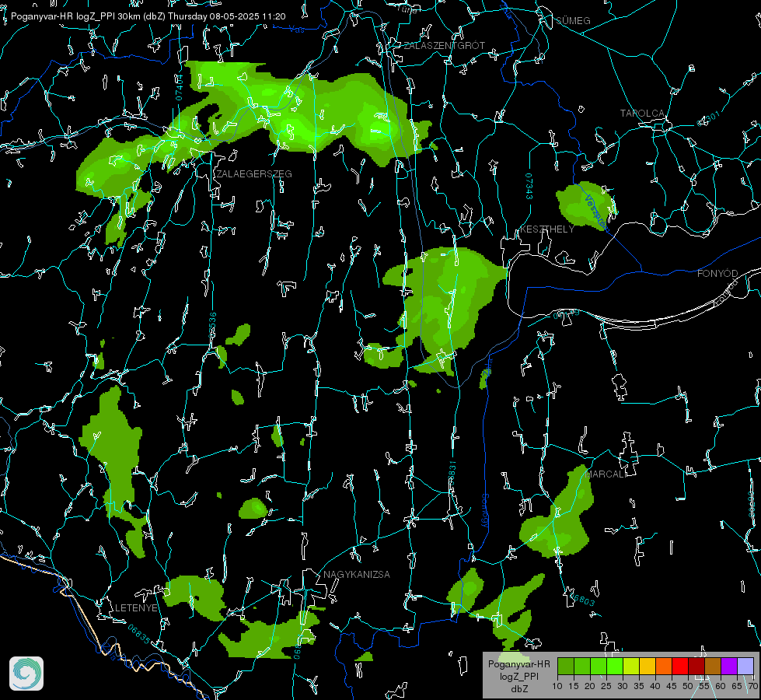Click the Vas county label

[x=296, y=30]
